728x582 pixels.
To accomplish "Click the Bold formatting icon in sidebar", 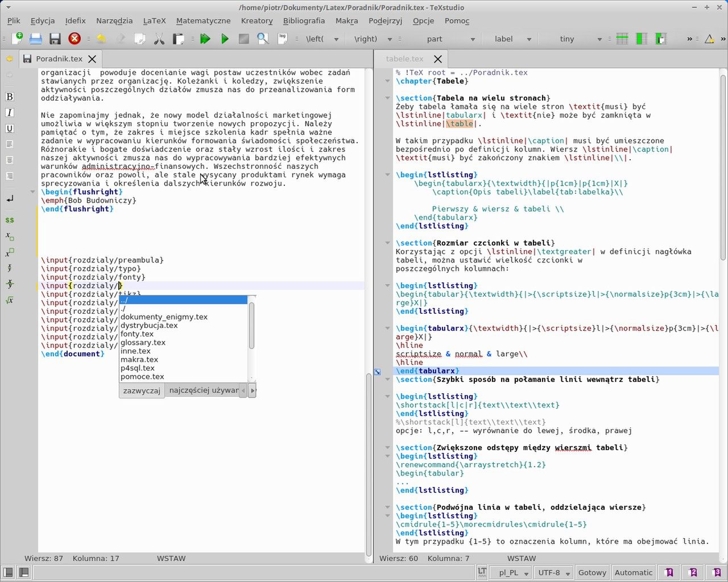I will (x=9, y=97).
